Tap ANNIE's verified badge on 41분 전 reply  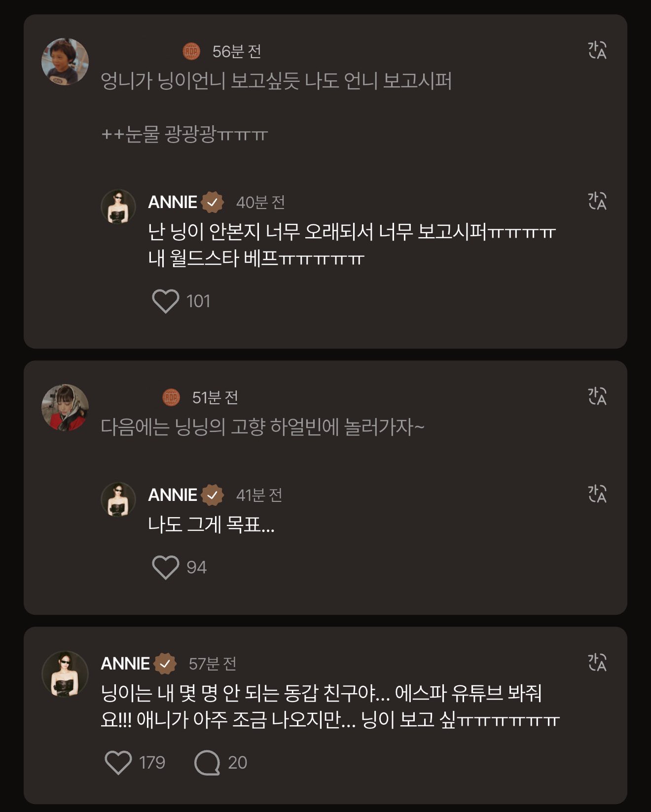pos(213,495)
